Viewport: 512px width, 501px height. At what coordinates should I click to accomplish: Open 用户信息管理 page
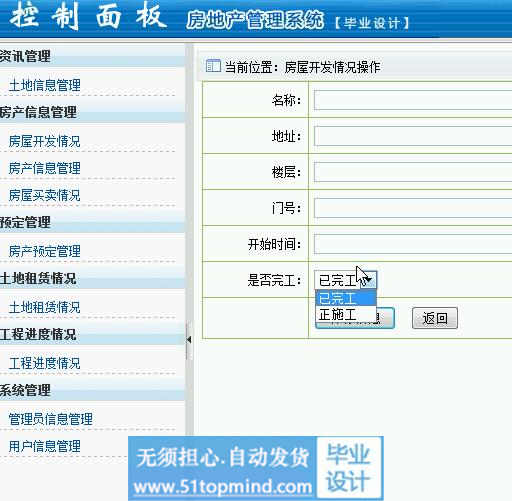click(45, 446)
